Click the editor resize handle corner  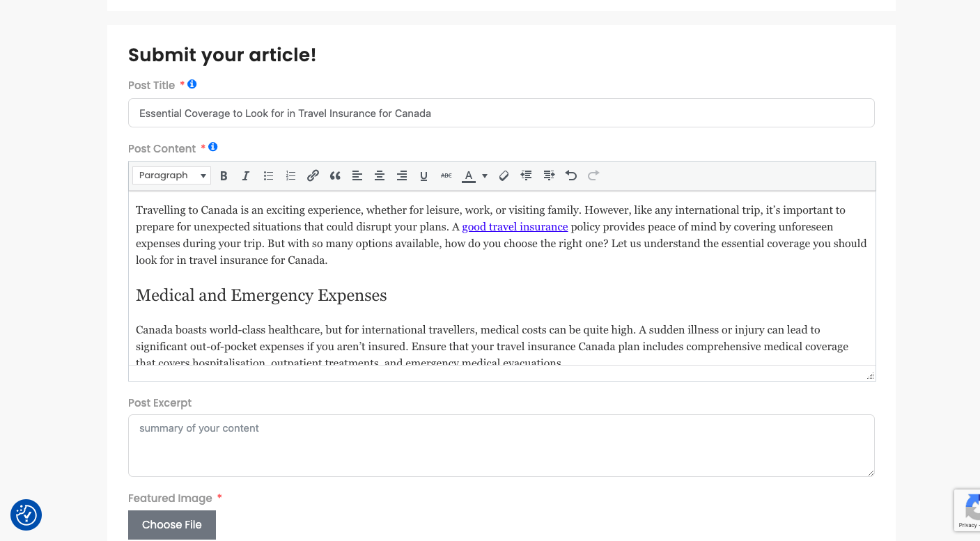click(x=870, y=375)
